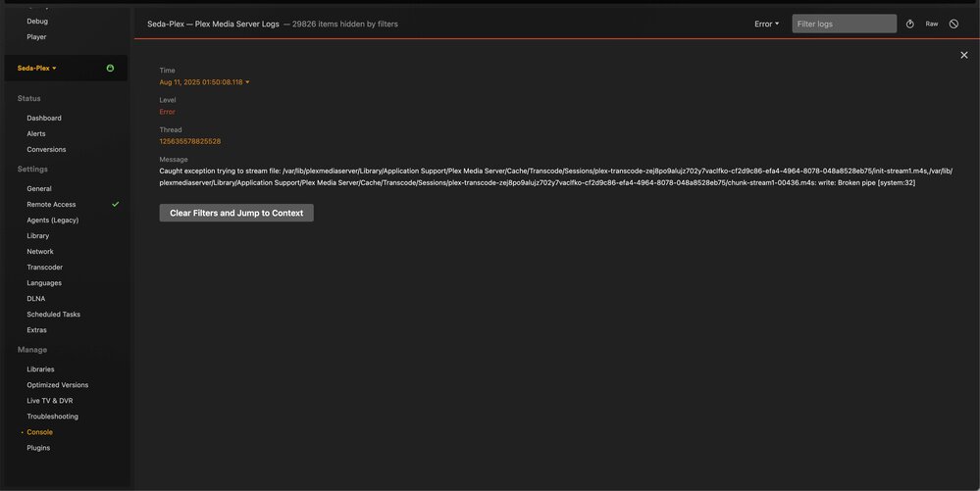Viewport: 980px width, 491px height.
Task: Click the clear logs circle-slash icon
Action: [954, 24]
